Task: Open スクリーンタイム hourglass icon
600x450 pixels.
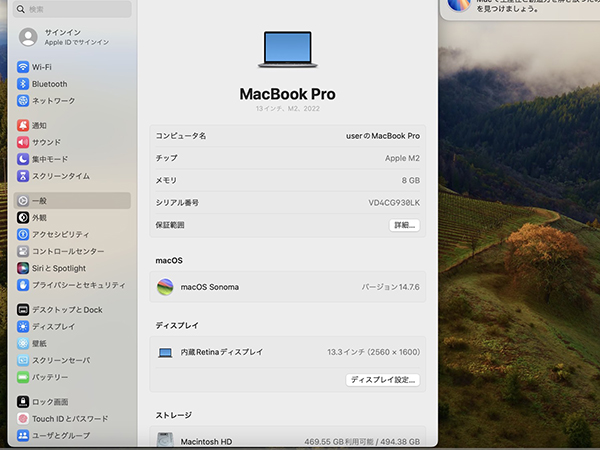Action: pos(23,176)
